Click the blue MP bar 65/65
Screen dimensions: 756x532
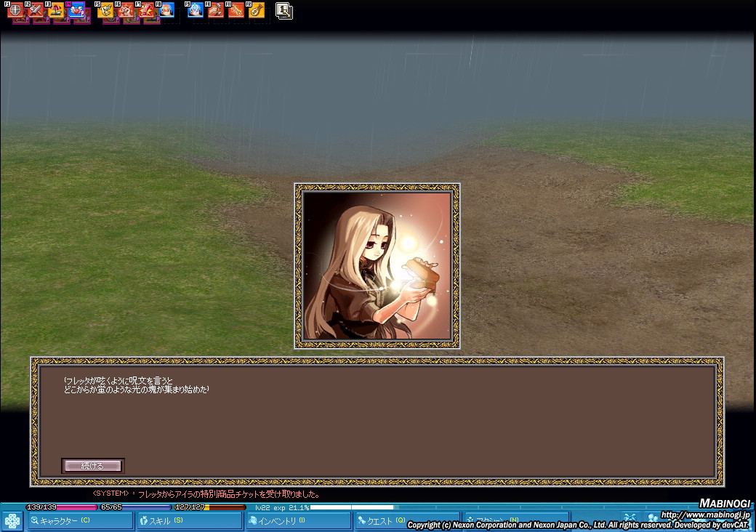(x=135, y=507)
